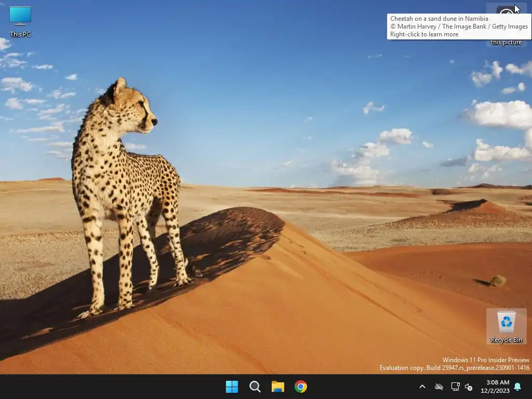Launch File Explorer from taskbar
Viewport: 532px width, 399px height.
click(278, 387)
